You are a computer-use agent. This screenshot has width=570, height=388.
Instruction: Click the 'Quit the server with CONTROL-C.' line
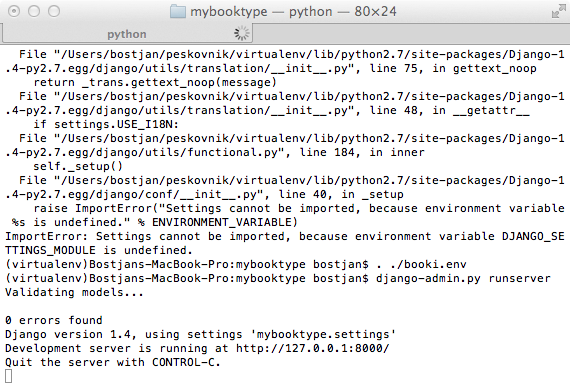113,362
